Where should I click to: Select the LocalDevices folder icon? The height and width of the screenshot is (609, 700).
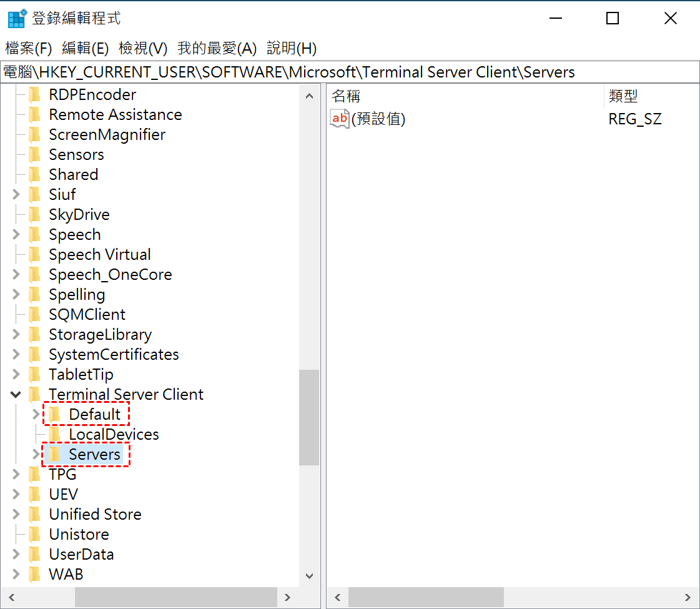click(x=54, y=435)
